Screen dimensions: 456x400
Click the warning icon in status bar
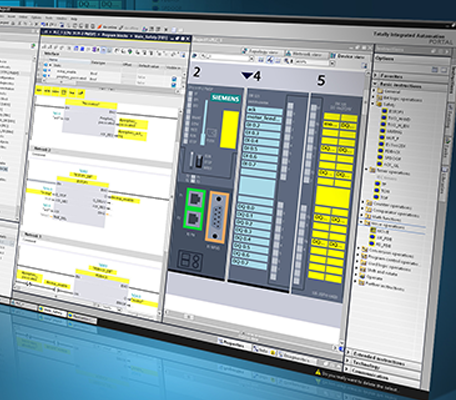318,371
